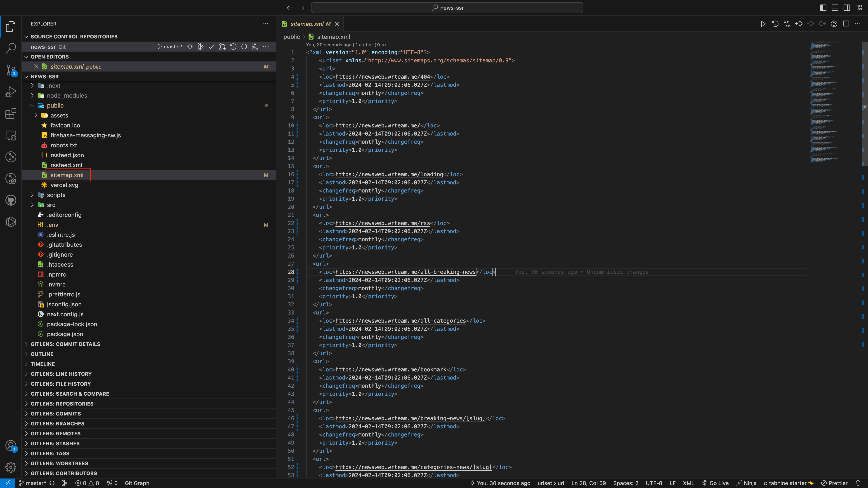Toggle Secondary Side Bar visibility

tap(847, 8)
